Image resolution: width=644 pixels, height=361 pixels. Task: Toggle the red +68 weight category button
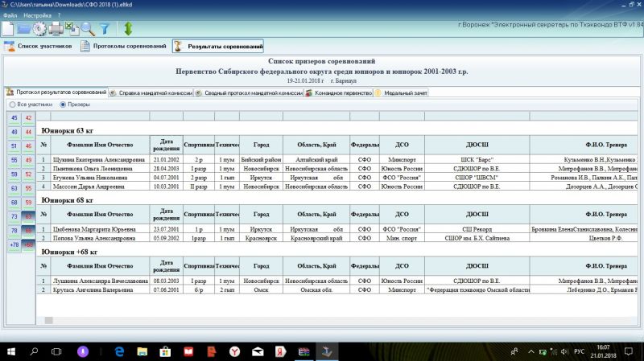click(x=28, y=244)
